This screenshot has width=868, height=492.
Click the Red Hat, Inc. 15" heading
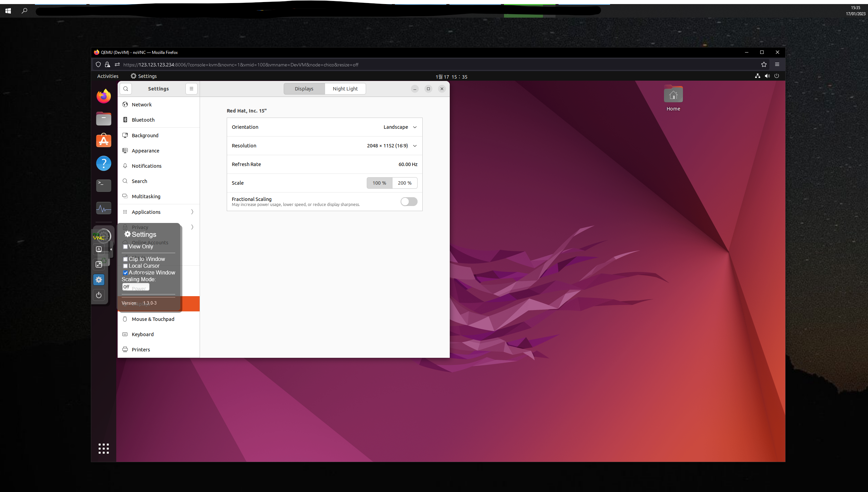247,111
